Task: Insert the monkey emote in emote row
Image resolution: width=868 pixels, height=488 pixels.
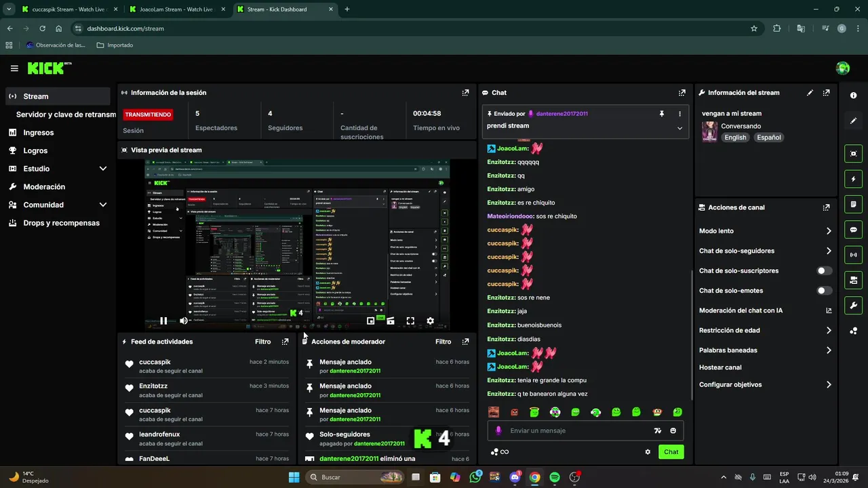Action: click(x=656, y=412)
